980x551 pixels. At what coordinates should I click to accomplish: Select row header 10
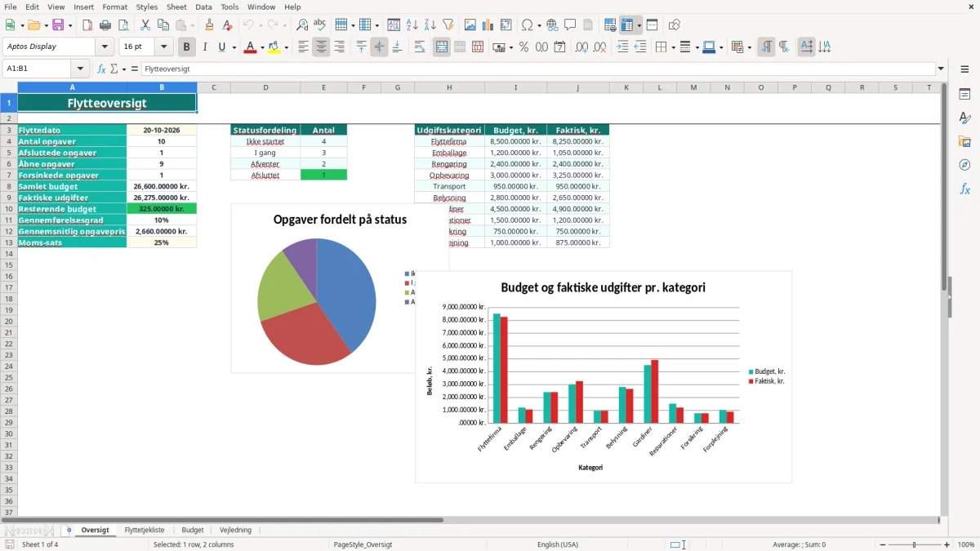(x=9, y=209)
